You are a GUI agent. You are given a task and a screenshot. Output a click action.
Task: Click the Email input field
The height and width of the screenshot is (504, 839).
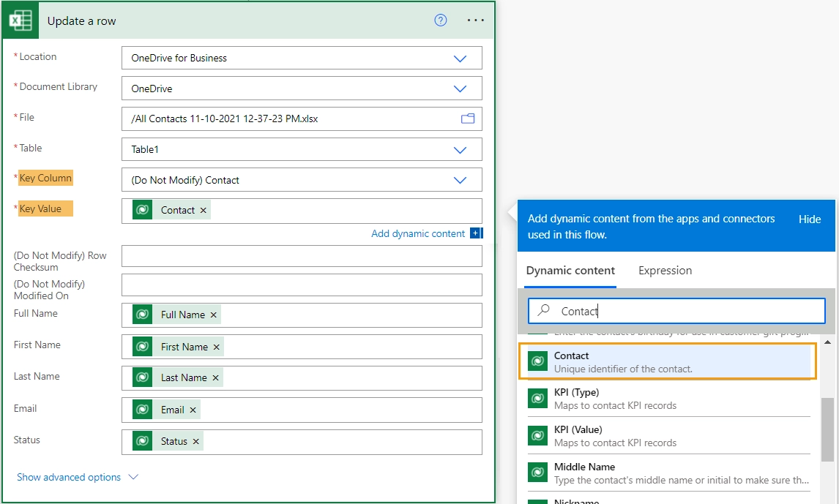[x=302, y=410]
